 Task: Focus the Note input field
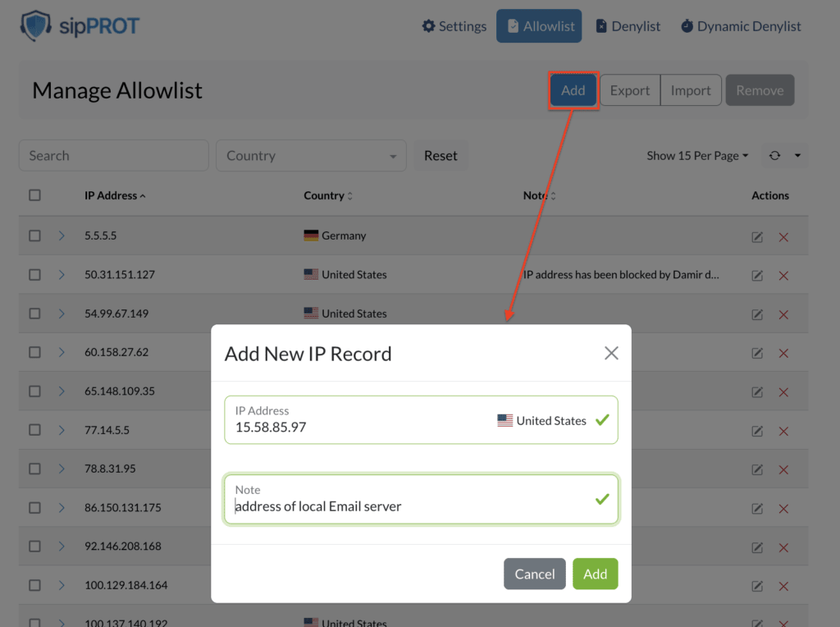(421, 499)
